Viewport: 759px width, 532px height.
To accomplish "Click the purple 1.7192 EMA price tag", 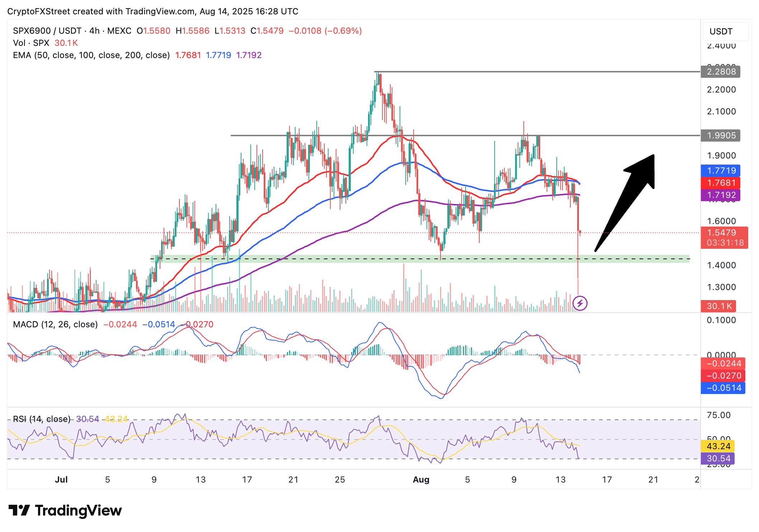I will click(x=720, y=195).
